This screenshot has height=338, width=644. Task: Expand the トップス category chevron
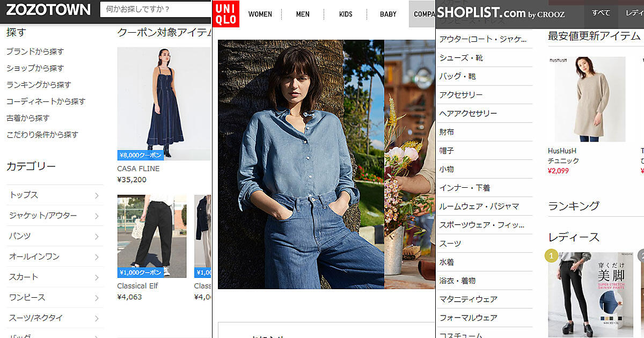tap(97, 196)
